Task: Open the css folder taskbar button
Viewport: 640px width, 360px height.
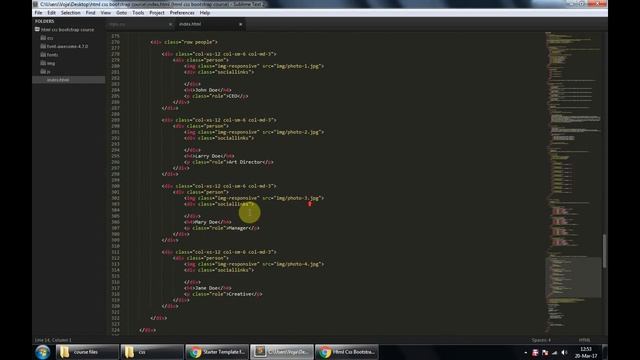Action: coord(151,352)
